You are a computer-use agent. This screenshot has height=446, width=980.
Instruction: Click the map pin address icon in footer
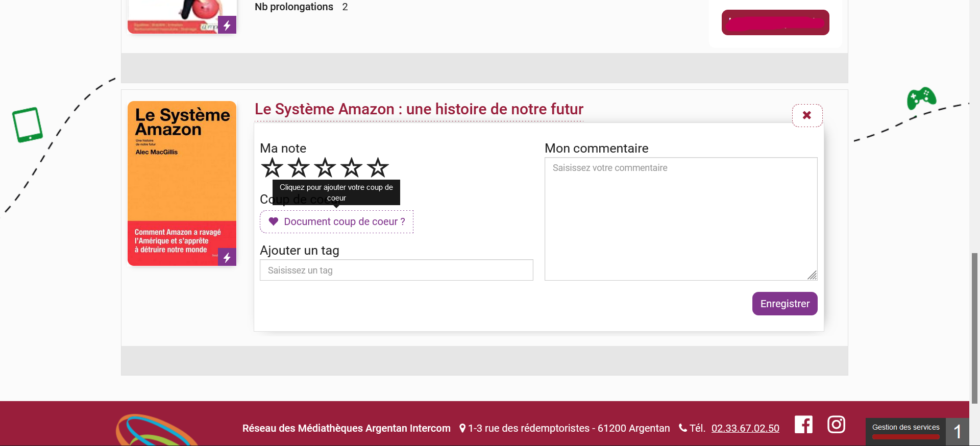(x=462, y=428)
